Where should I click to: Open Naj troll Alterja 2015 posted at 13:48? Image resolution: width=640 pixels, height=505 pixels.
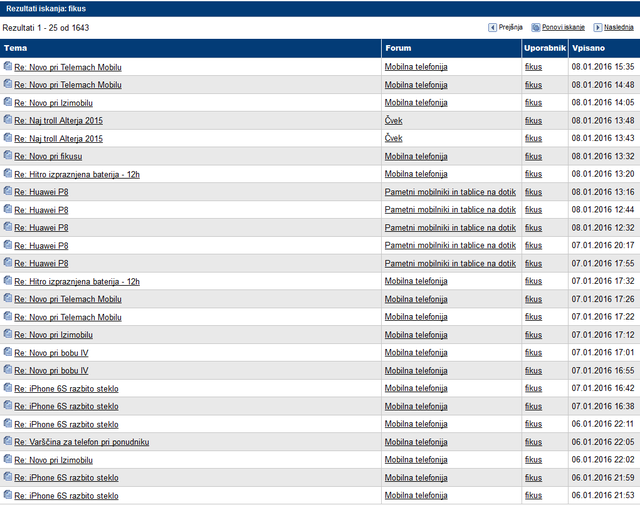click(58, 121)
